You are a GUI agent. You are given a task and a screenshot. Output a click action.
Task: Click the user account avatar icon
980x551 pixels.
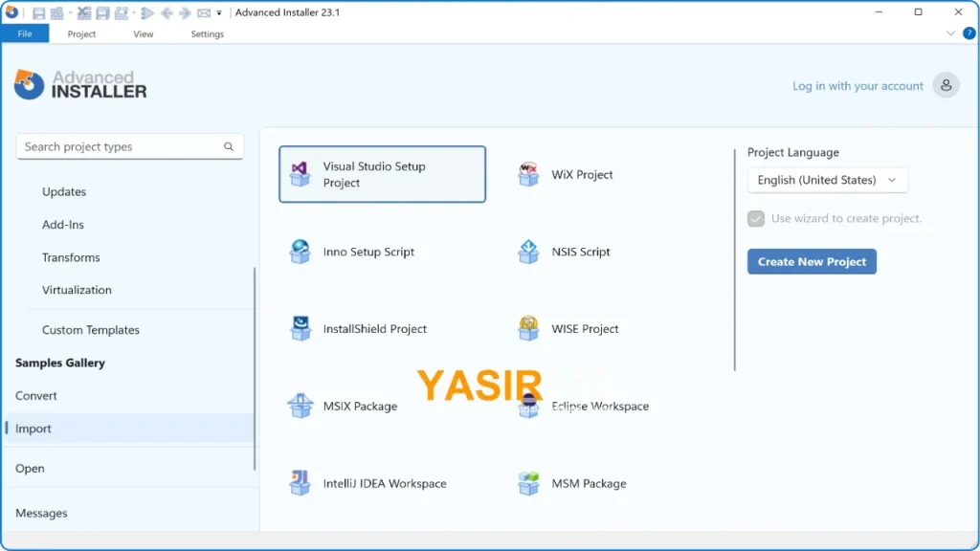pyautogui.click(x=946, y=85)
